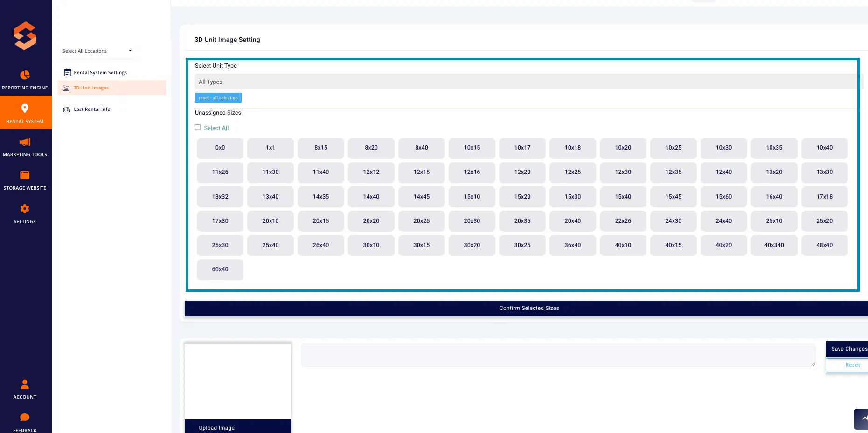Viewport: 868px width, 433px height.
Task: Check the Select All checkbox
Action: click(x=198, y=127)
